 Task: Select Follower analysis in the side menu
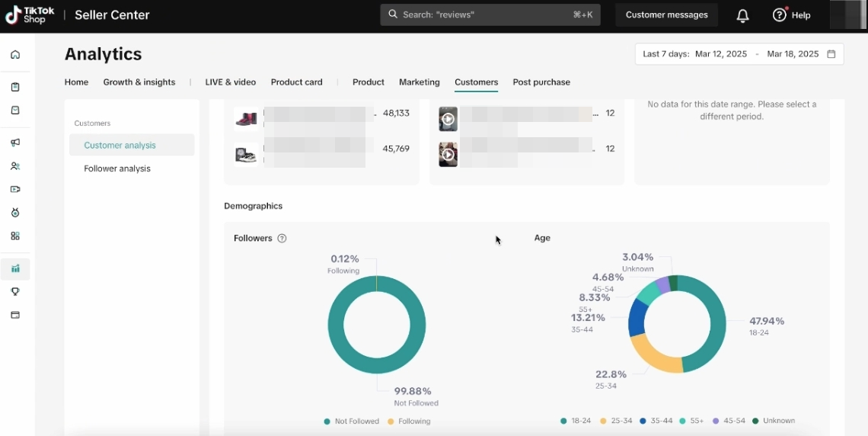tap(117, 168)
